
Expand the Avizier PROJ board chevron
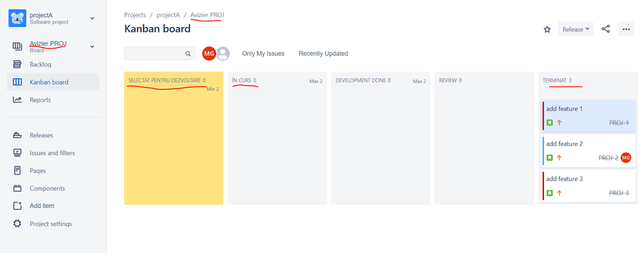click(x=92, y=46)
